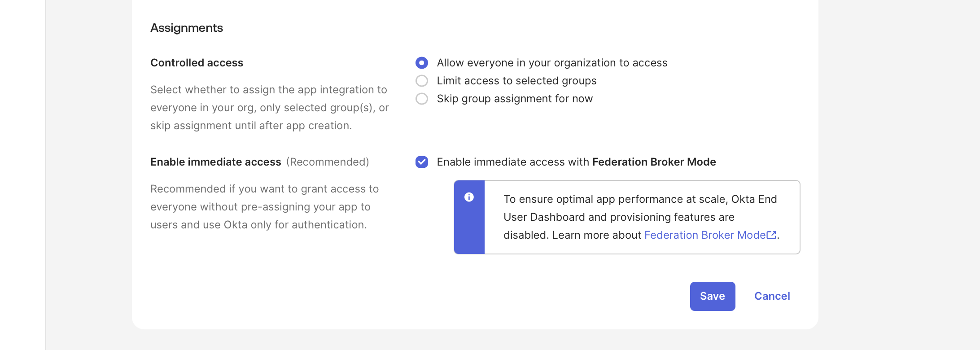The height and width of the screenshot is (350, 980).
Task: Click the info icon in the blue callout
Action: 469,197
